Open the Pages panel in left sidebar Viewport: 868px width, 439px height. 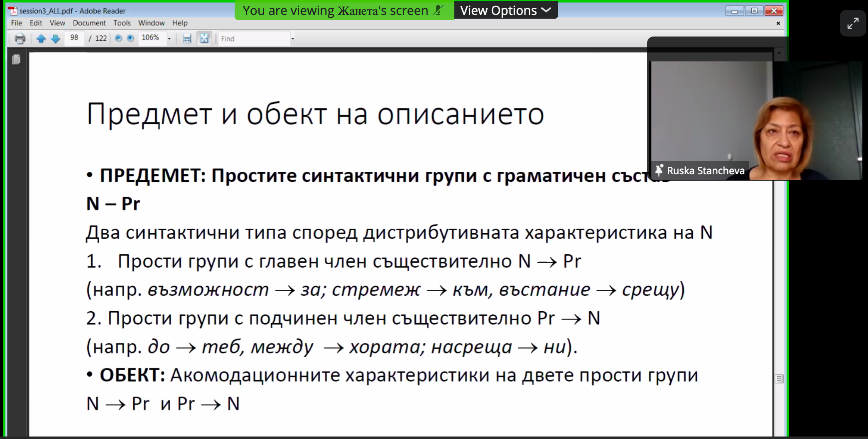tap(16, 60)
